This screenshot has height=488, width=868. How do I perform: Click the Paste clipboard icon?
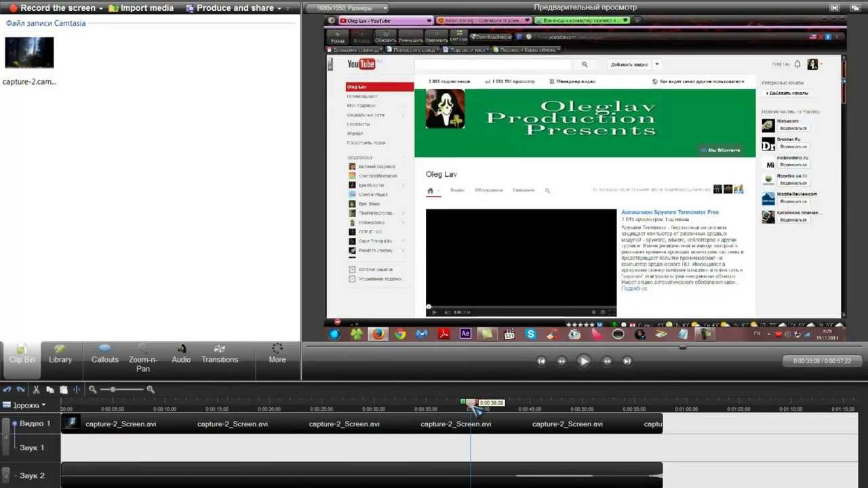click(x=64, y=390)
